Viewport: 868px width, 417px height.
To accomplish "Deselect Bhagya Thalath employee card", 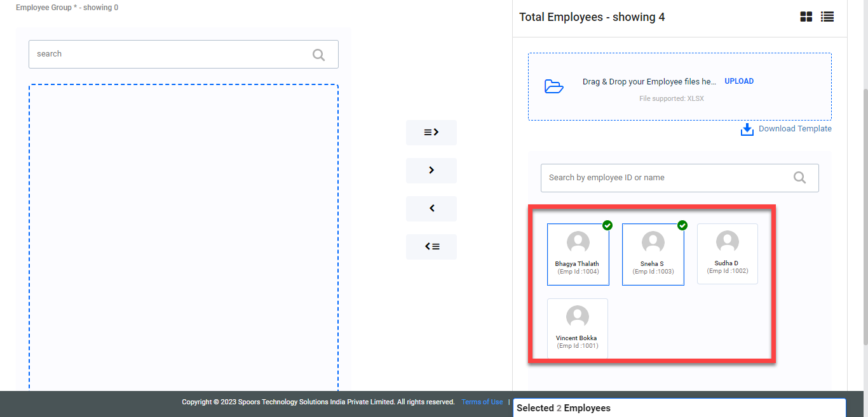I will 578,254.
